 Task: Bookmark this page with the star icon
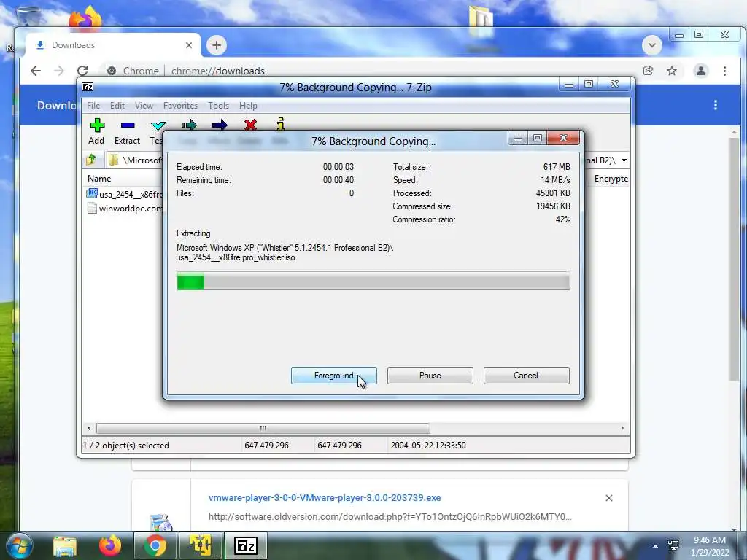point(672,71)
